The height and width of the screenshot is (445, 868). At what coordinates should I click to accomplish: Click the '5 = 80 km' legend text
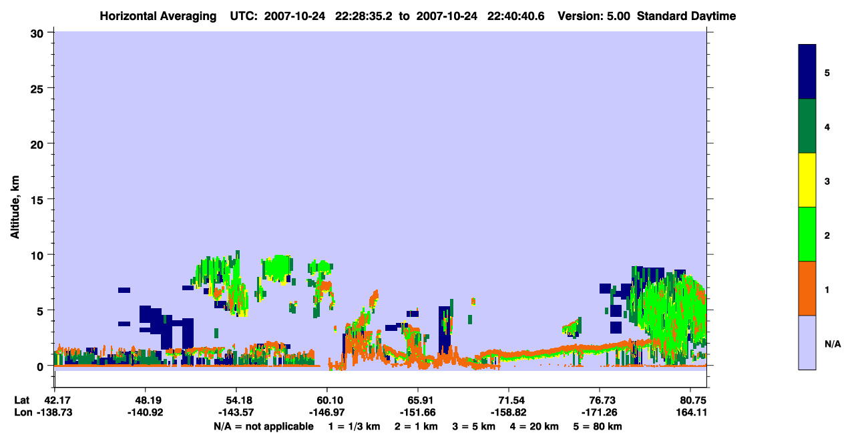[x=598, y=426]
